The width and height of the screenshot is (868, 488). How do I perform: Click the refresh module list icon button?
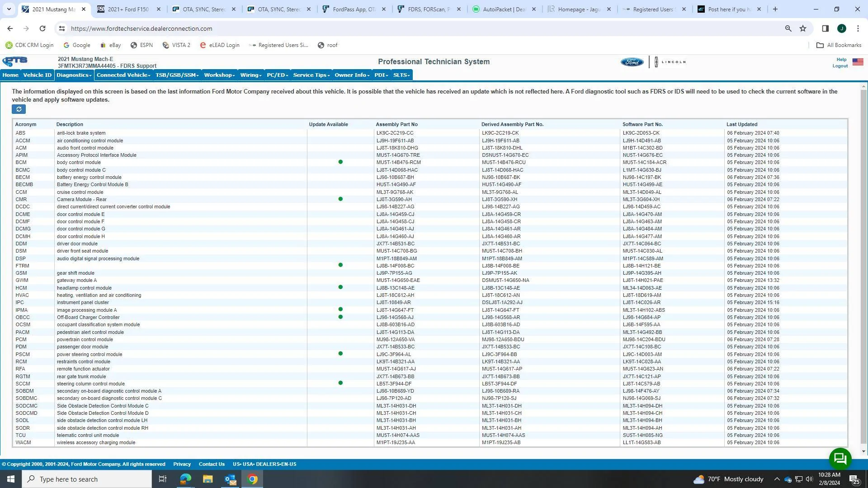tap(19, 109)
